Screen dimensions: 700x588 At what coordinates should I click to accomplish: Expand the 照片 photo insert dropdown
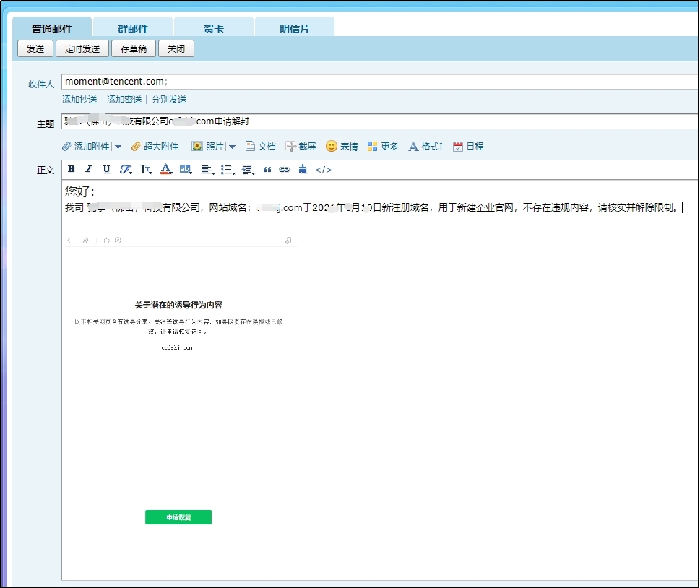[231, 146]
